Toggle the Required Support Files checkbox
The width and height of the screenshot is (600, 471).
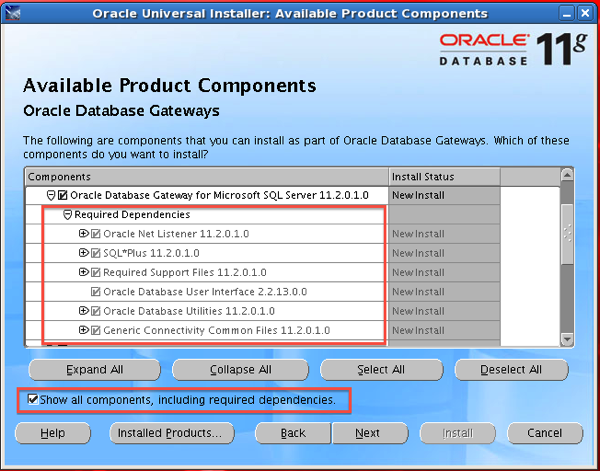(x=95, y=272)
